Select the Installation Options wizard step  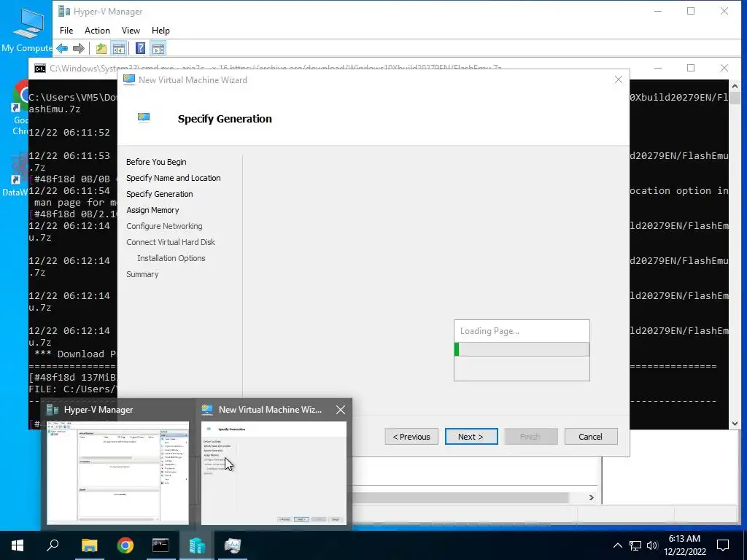(171, 258)
